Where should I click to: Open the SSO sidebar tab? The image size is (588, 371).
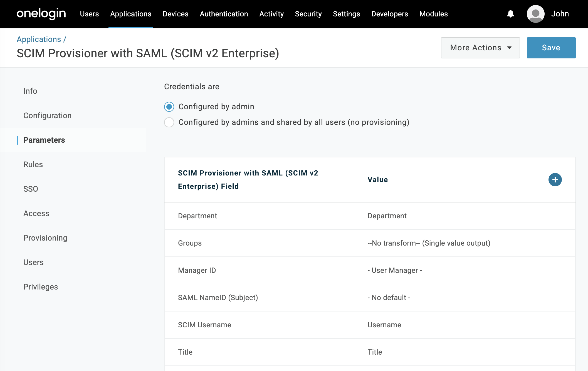31,189
